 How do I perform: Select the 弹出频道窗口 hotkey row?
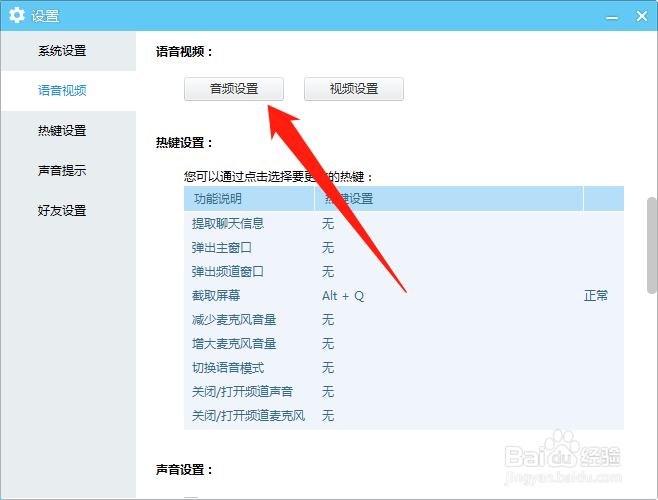(404, 272)
